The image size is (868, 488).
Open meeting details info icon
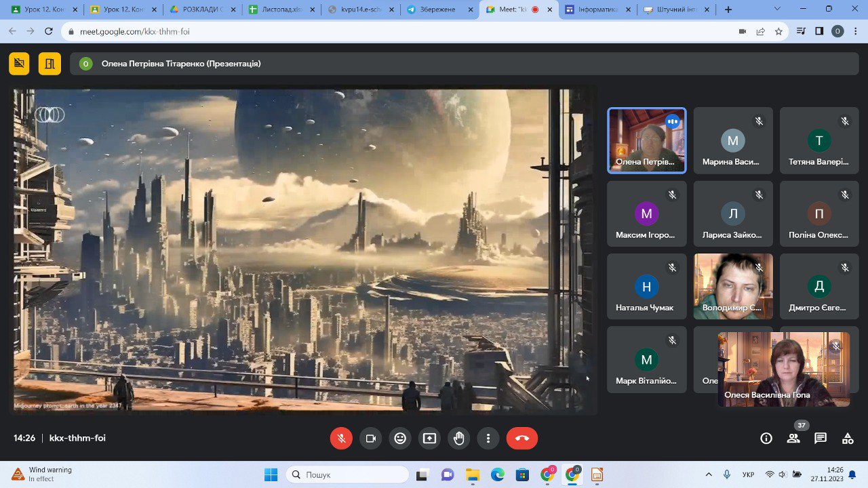pos(766,439)
